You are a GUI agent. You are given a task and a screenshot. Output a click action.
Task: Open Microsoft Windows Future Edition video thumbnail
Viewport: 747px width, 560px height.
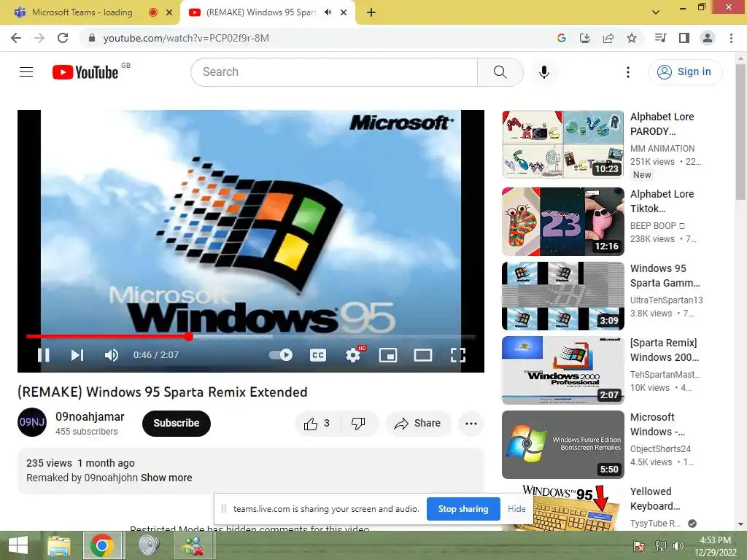(562, 445)
